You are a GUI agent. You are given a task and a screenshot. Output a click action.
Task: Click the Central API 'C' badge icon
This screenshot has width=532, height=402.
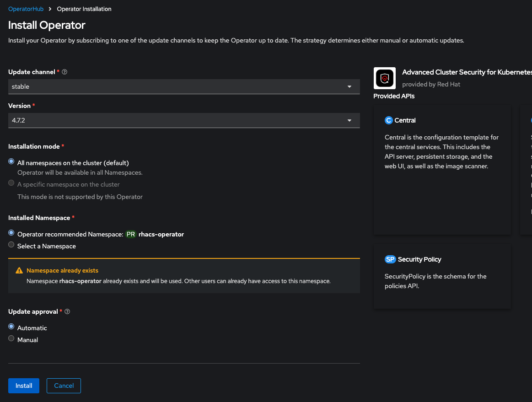388,120
